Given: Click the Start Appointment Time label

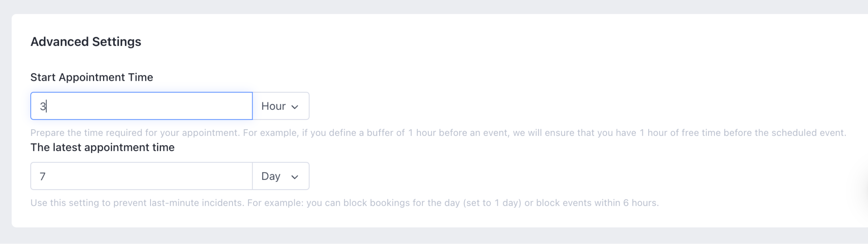Looking at the screenshot, I should 92,77.
